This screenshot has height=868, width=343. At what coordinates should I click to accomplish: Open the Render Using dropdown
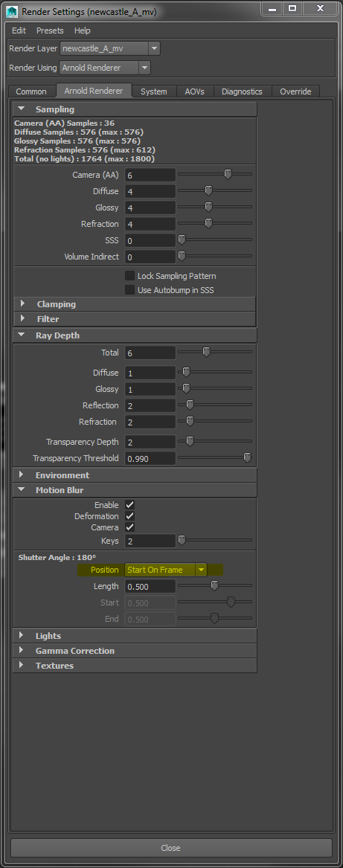click(106, 68)
